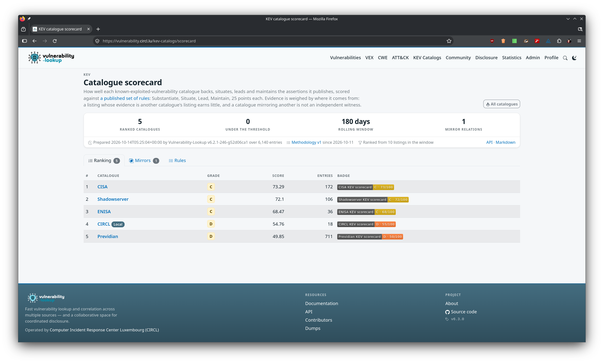Click the CISA KEV scorecard badge
This screenshot has width=604, height=364.
click(366, 187)
